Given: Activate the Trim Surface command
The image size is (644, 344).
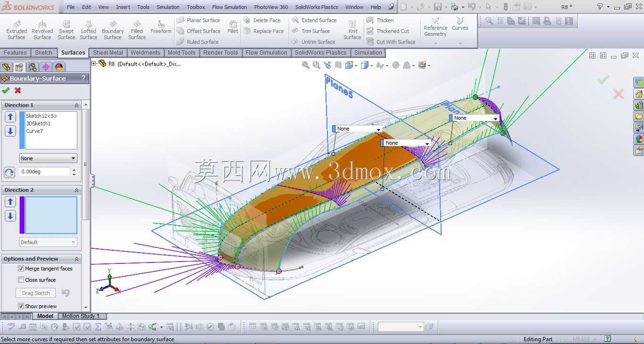Looking at the screenshot, I should tap(310, 31).
